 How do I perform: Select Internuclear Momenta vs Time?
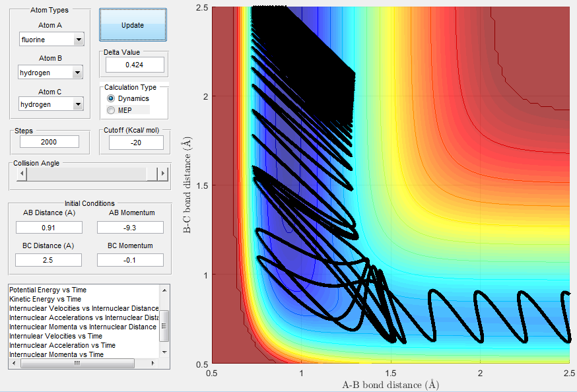[56, 354]
